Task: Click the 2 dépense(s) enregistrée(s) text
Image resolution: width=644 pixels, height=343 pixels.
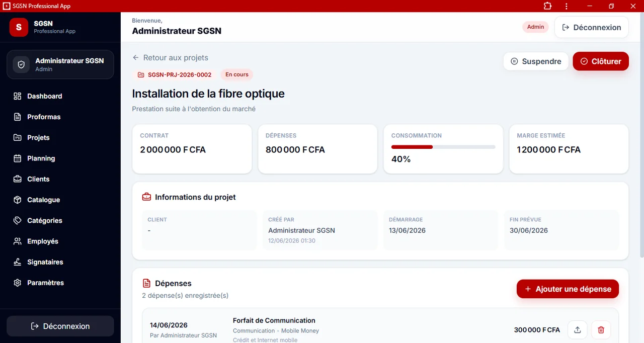Action: 185,295
